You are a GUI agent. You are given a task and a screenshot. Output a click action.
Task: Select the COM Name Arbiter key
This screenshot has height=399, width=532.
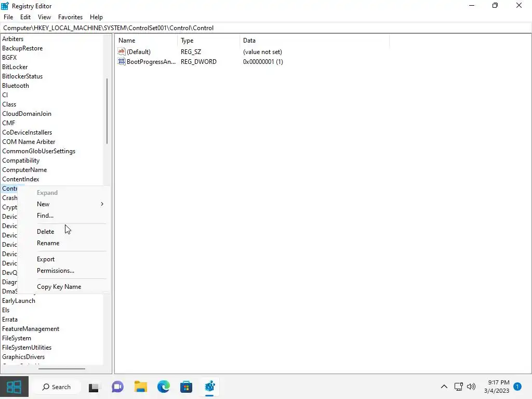pos(29,141)
